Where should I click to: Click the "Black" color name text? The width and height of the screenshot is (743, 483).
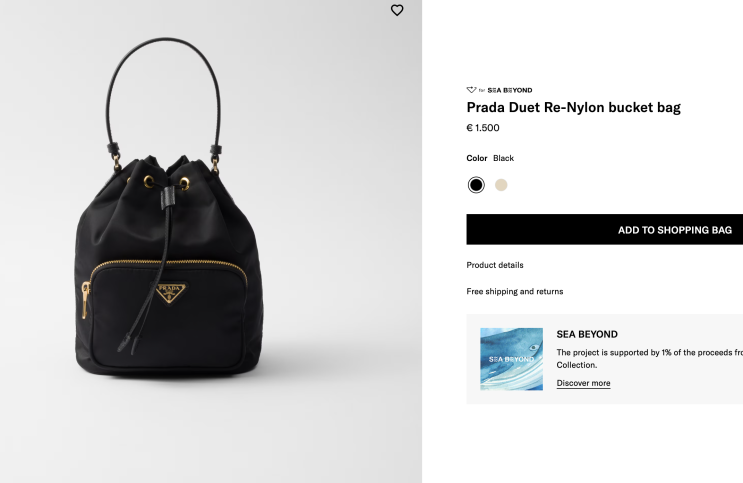pyautogui.click(x=503, y=158)
